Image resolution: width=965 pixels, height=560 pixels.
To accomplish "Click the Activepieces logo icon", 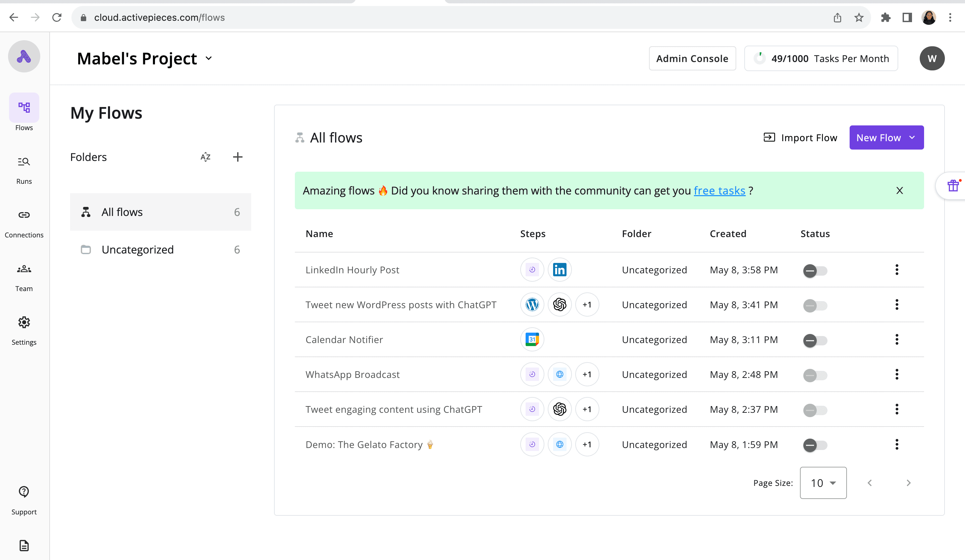I will click(x=24, y=56).
